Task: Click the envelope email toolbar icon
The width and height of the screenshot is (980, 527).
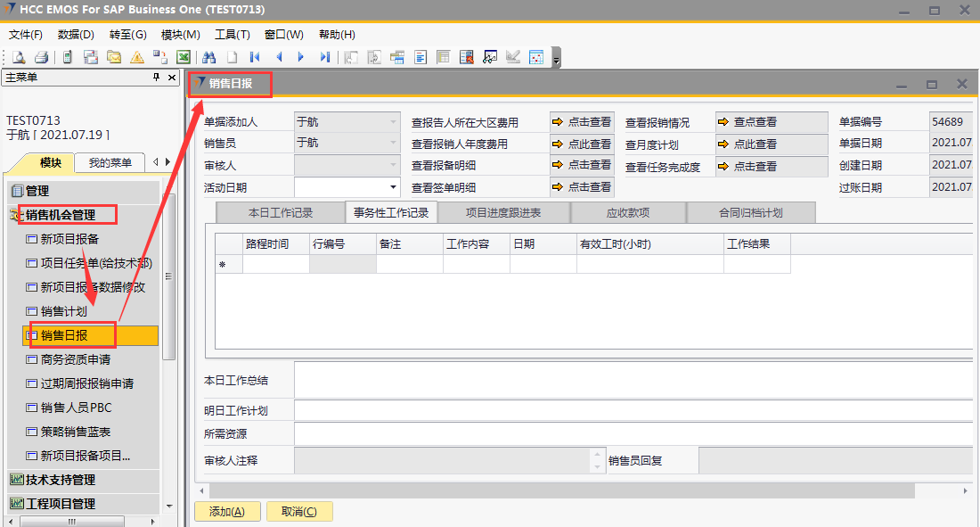Action: pyautogui.click(x=114, y=57)
